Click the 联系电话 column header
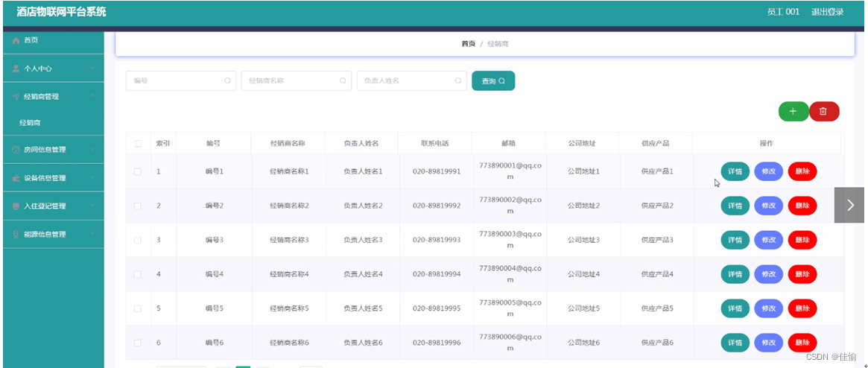The width and height of the screenshot is (868, 368). pyautogui.click(x=435, y=143)
